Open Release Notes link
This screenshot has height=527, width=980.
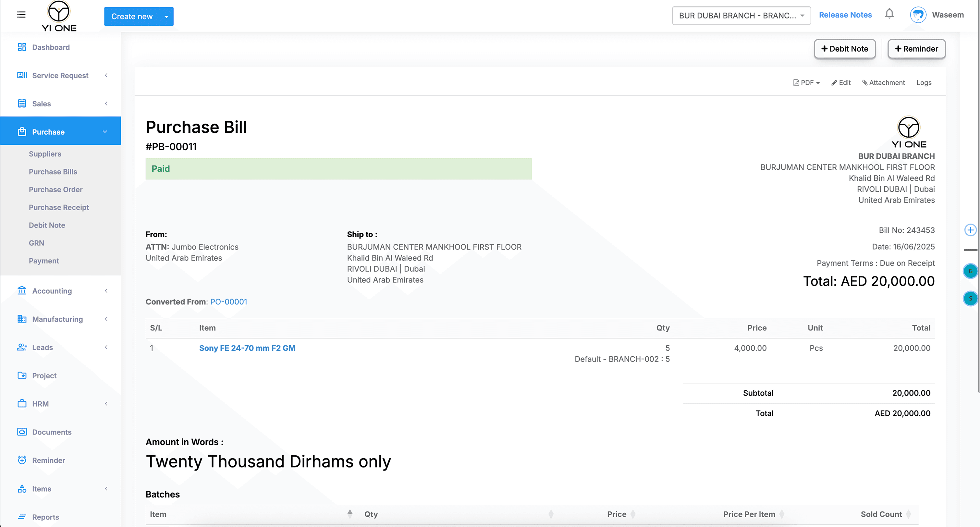tap(845, 15)
